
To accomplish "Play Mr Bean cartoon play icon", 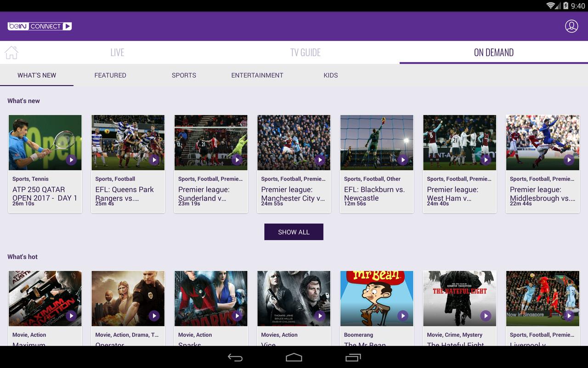I will click(x=402, y=316).
